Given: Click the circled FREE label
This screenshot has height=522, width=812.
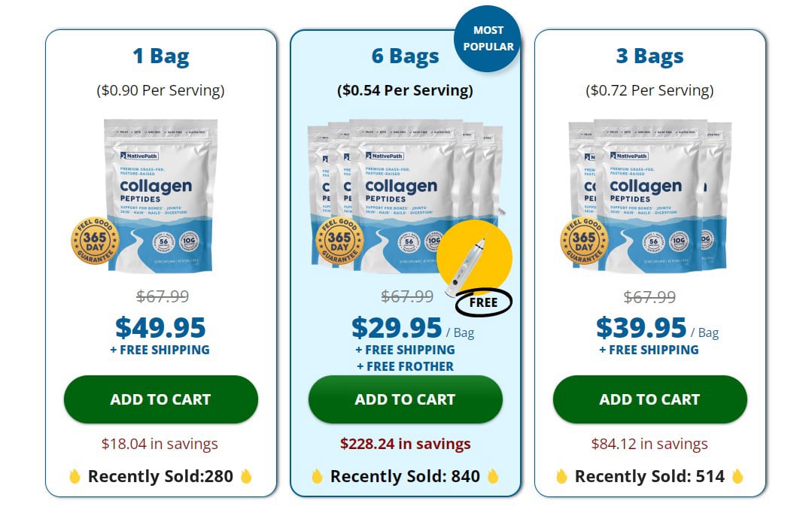Looking at the screenshot, I should click(483, 302).
